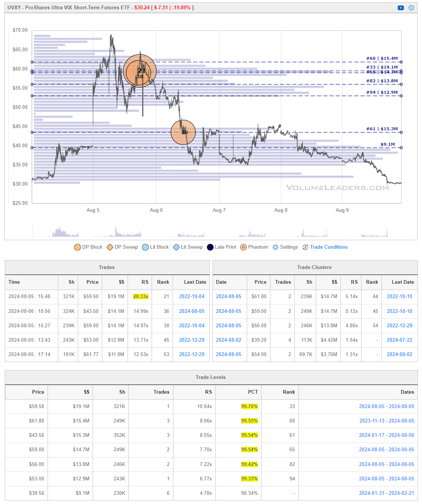Image resolution: width=422 pixels, height=504 pixels.
Task: Sort Trades table by RS column
Action: coord(145,282)
